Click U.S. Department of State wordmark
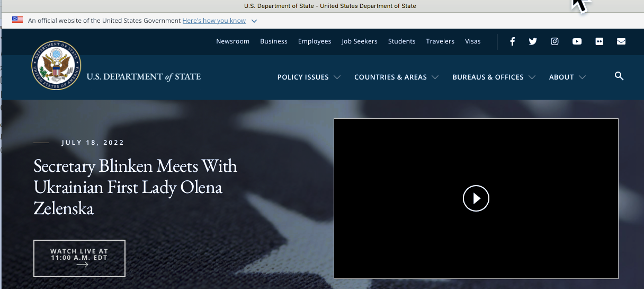Viewport: 644px width, 289px height. 144,77
